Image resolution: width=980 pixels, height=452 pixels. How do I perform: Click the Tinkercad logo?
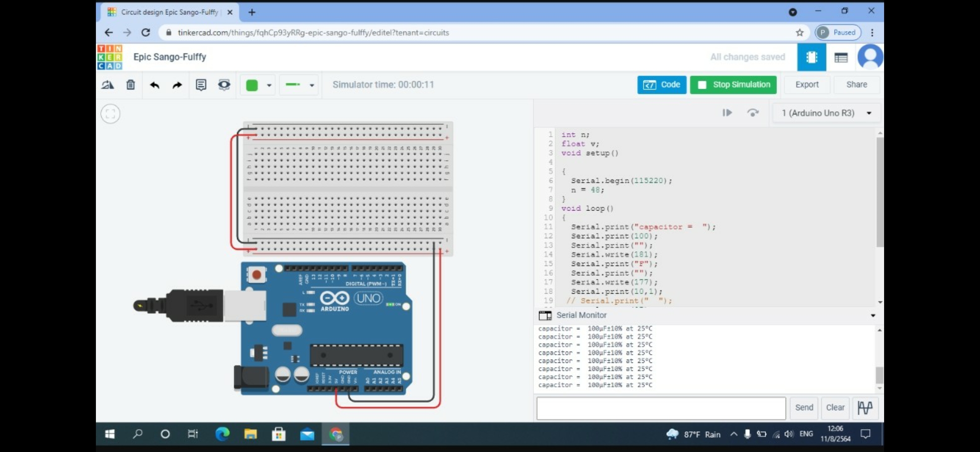(x=110, y=57)
